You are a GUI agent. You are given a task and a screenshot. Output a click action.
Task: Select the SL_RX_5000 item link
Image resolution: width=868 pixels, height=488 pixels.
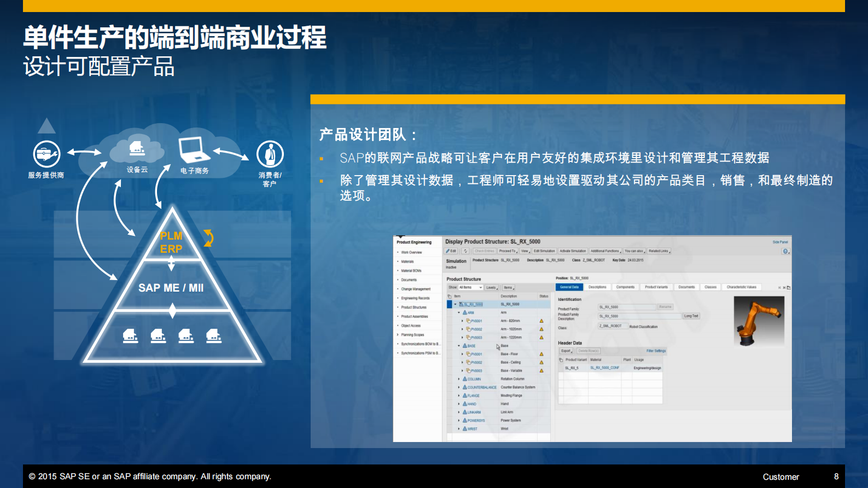tap(473, 304)
